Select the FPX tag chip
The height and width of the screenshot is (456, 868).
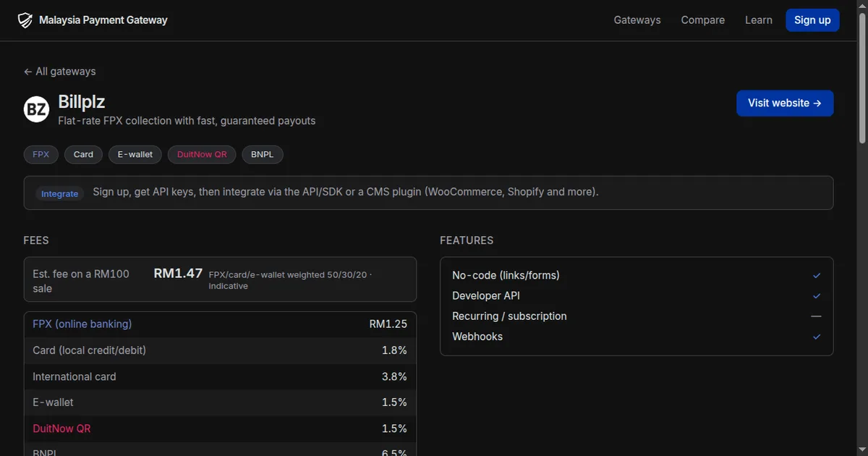(x=41, y=154)
